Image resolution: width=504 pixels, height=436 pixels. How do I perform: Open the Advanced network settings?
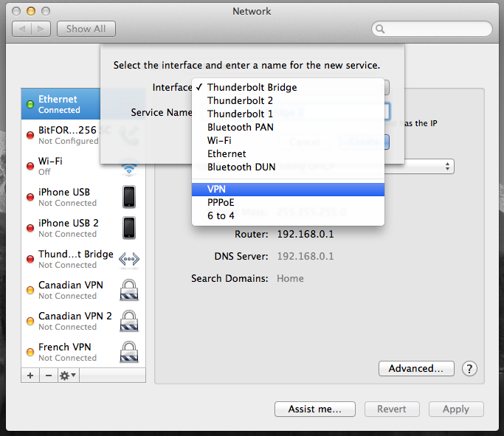(415, 369)
